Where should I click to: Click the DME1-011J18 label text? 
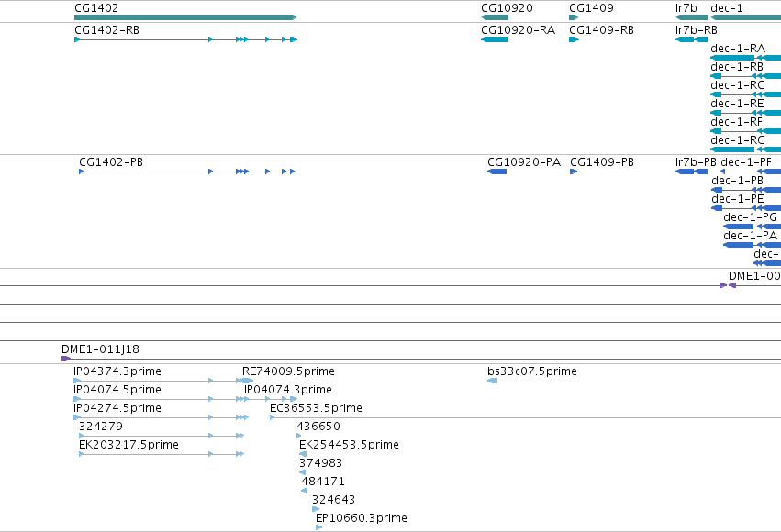coord(101,349)
